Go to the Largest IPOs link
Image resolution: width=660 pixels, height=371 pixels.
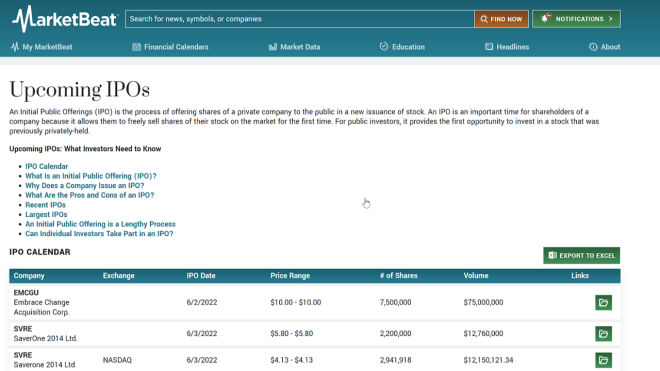tap(46, 214)
